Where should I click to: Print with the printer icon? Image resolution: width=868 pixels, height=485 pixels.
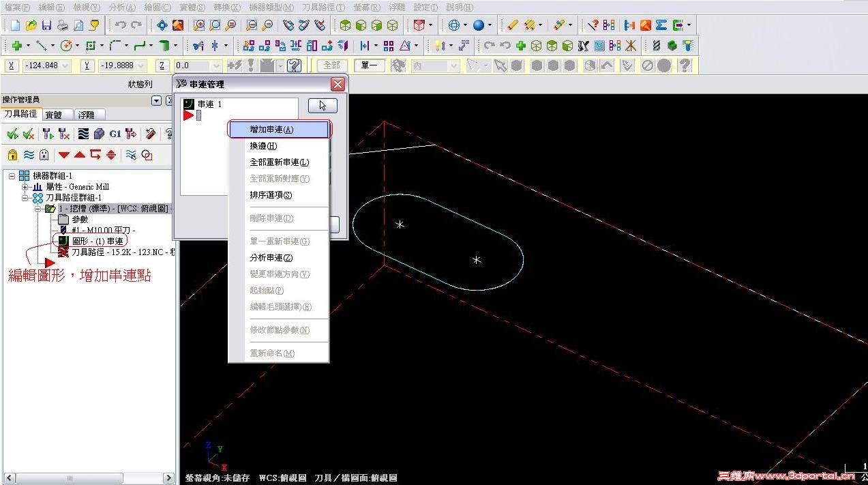click(x=62, y=25)
